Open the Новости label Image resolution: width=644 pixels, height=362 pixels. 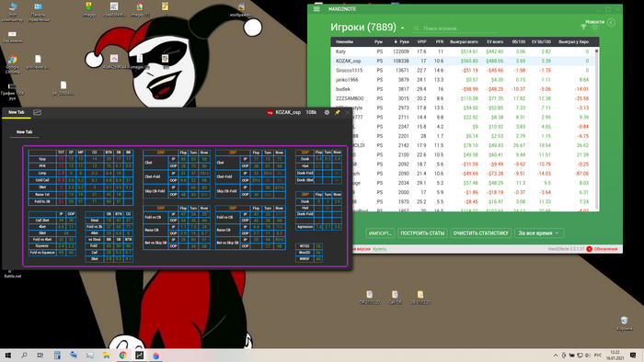(594, 22)
